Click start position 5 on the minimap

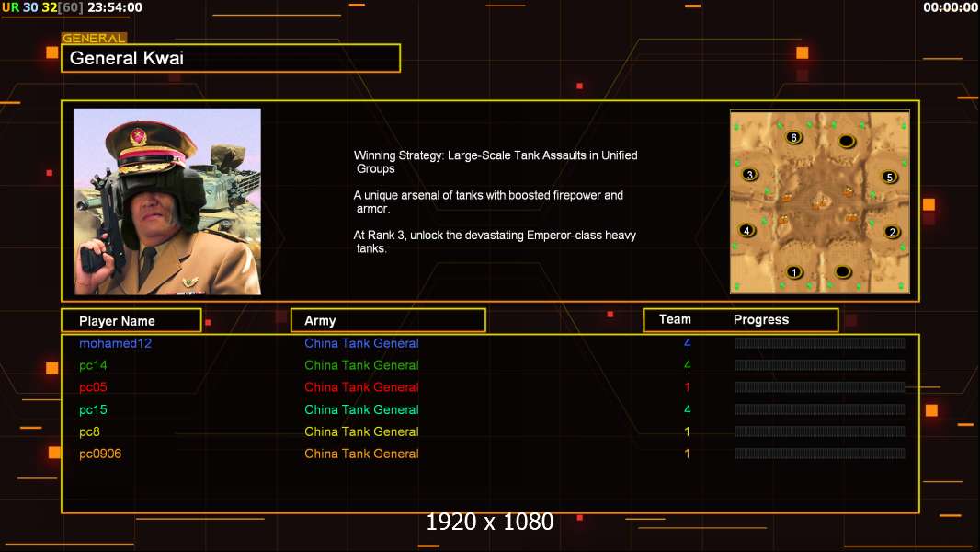tap(890, 177)
